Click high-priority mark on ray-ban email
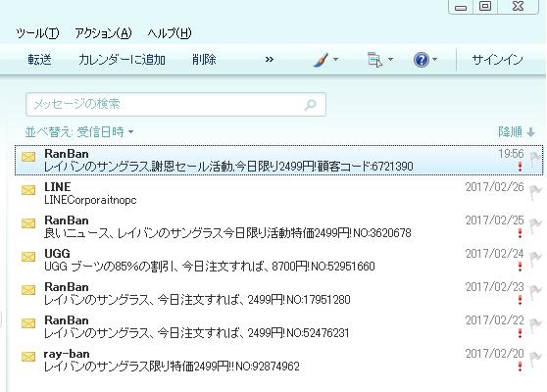 click(x=520, y=367)
